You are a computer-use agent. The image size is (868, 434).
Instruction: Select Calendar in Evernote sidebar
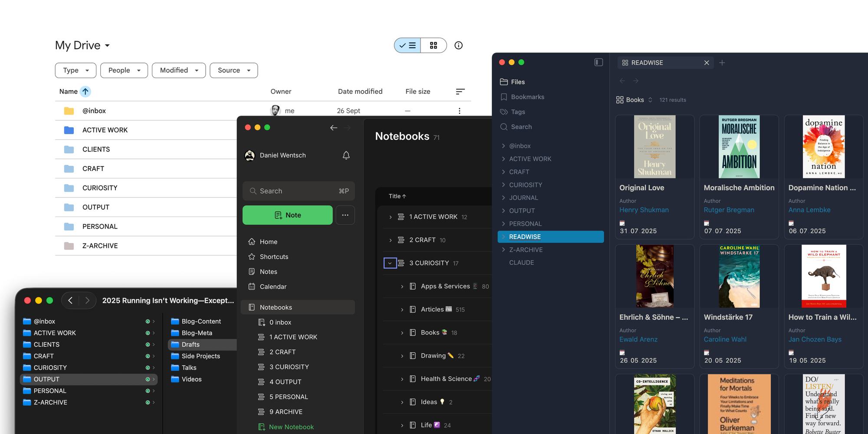pyautogui.click(x=273, y=286)
